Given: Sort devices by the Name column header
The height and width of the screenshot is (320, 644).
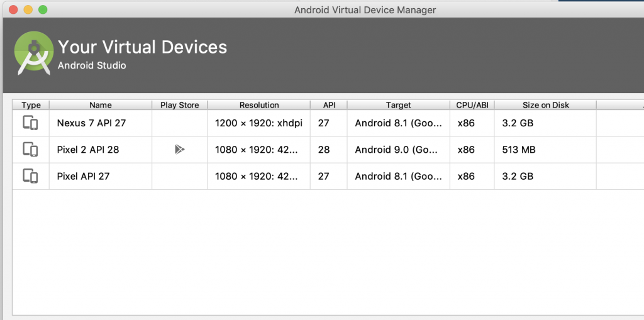Looking at the screenshot, I should click(x=100, y=105).
